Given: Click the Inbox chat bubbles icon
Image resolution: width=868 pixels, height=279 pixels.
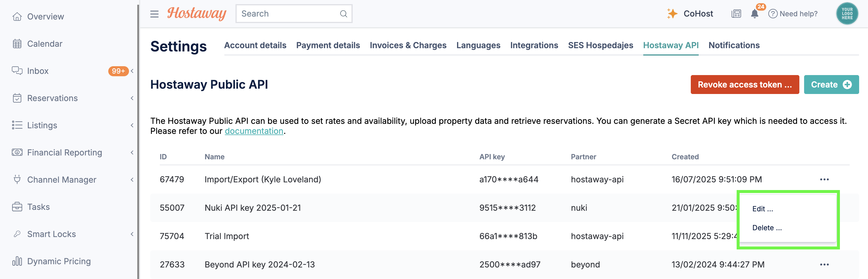Looking at the screenshot, I should tap(17, 71).
